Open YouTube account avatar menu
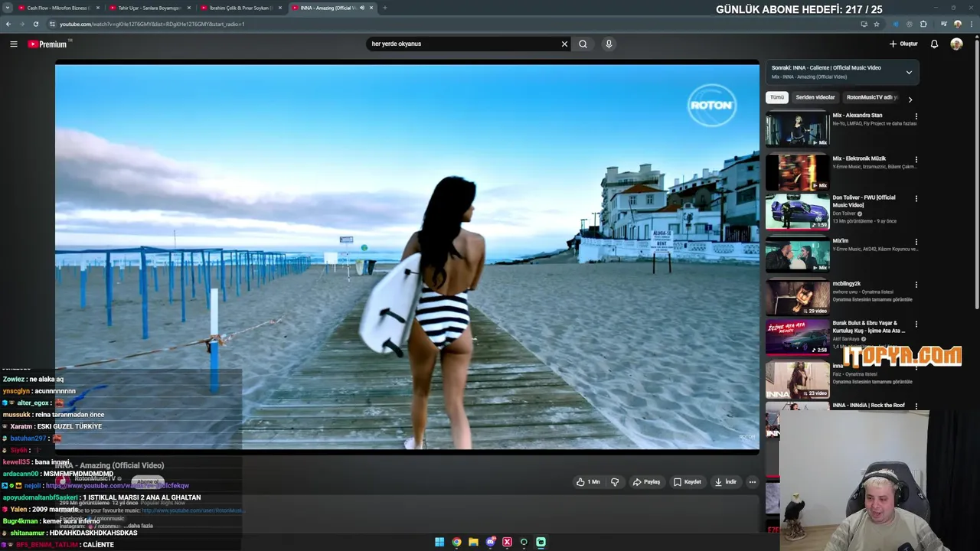 click(x=956, y=44)
